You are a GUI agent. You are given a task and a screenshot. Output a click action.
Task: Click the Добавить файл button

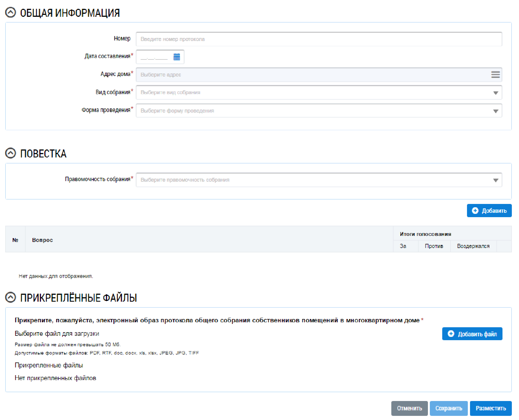click(x=472, y=334)
